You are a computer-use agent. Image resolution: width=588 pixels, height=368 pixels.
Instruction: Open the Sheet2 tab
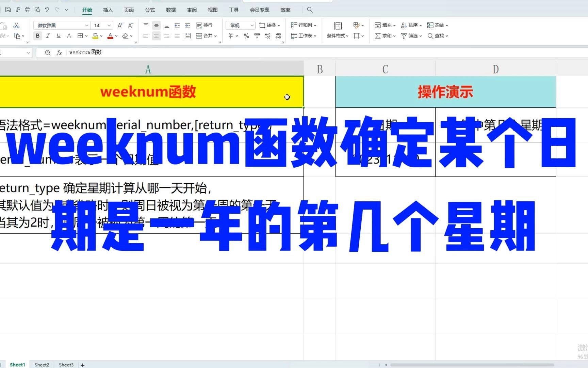coord(42,365)
